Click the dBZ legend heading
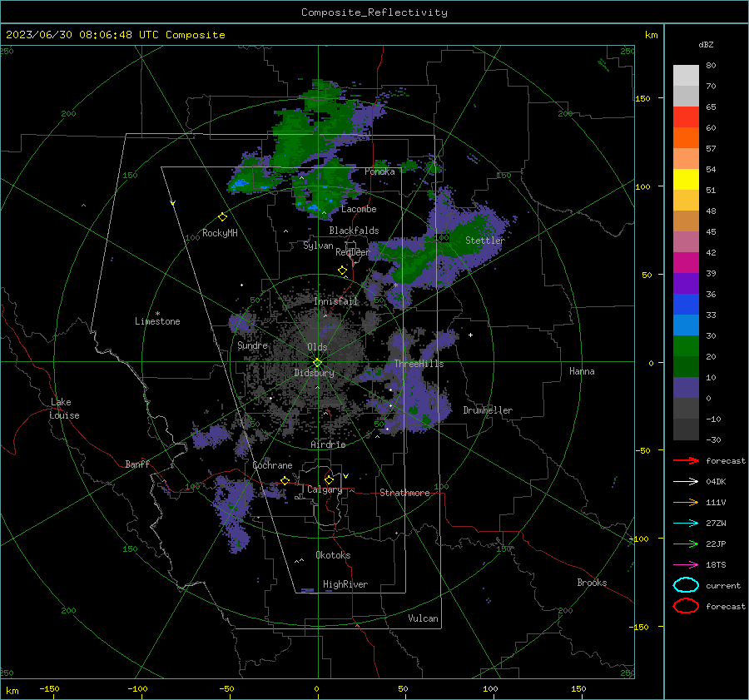Screen dimensions: 749x700 (706, 45)
